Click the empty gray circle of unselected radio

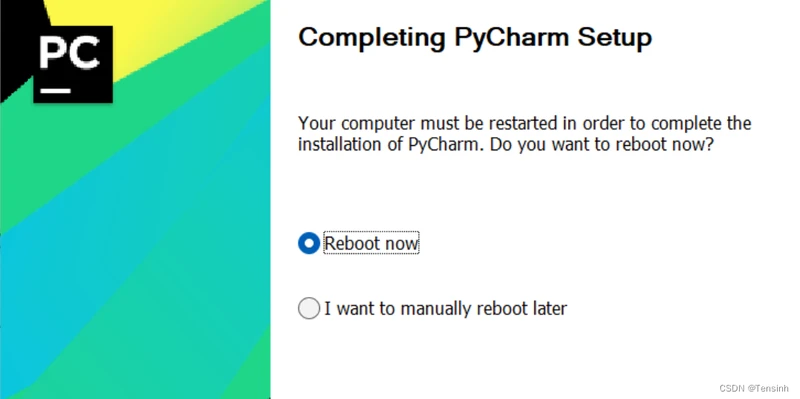309,309
